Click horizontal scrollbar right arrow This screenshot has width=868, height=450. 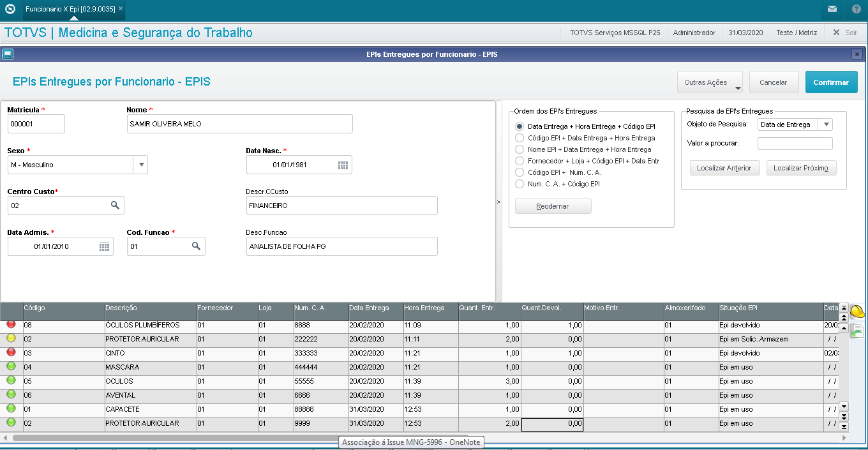(844, 438)
